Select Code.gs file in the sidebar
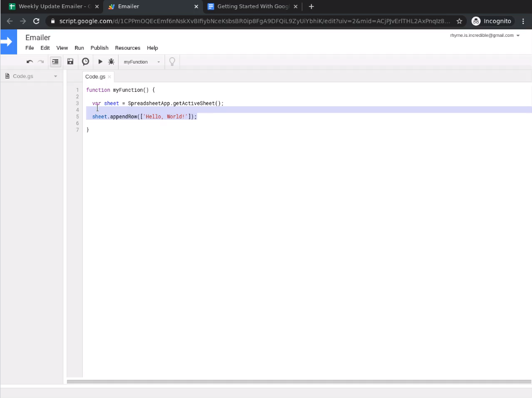 tap(23, 76)
